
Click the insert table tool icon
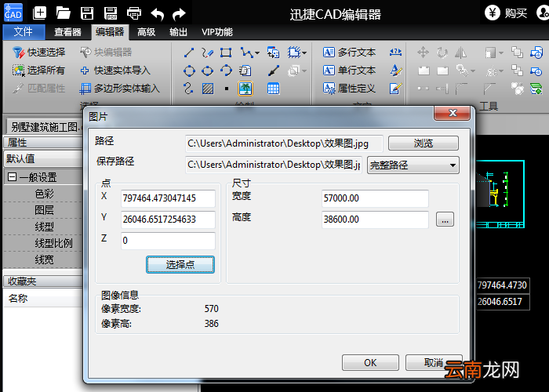pos(274,89)
